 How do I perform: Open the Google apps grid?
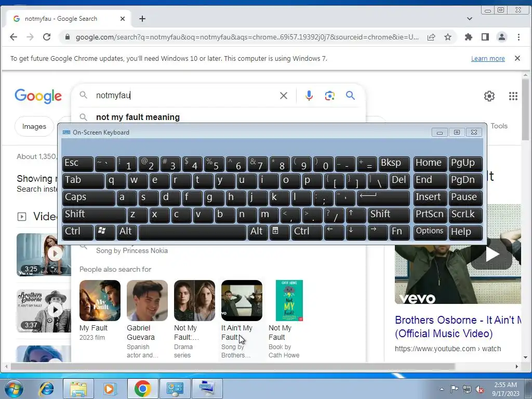[513, 96]
